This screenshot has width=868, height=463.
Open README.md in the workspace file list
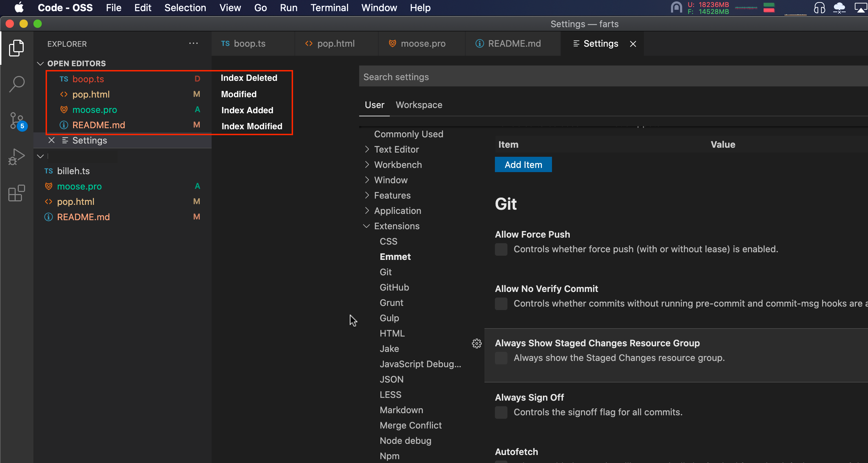(123, 217)
